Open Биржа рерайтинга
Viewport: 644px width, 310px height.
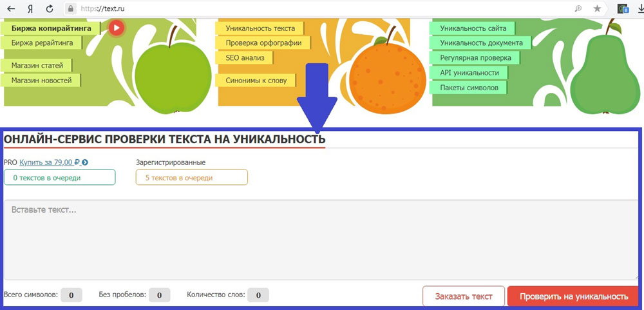(42, 43)
